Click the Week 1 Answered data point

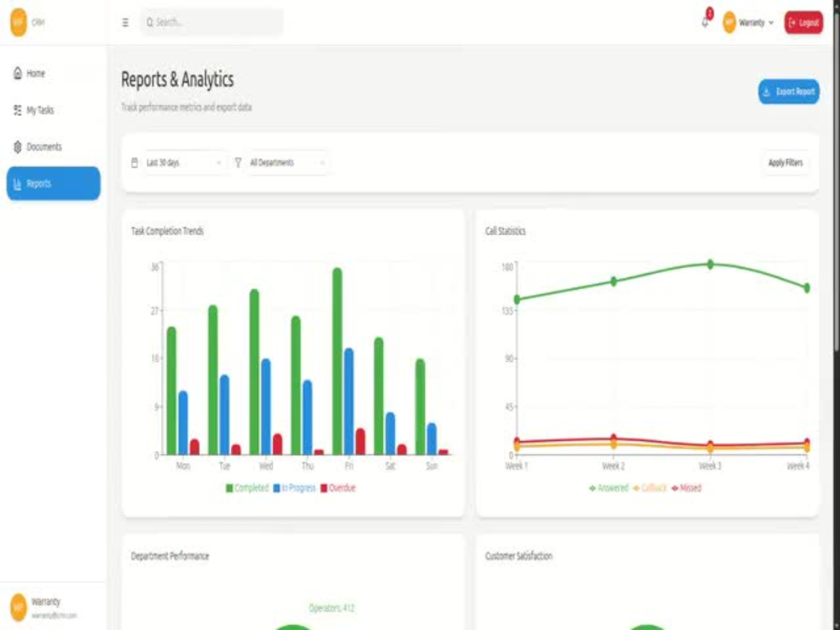click(x=517, y=300)
